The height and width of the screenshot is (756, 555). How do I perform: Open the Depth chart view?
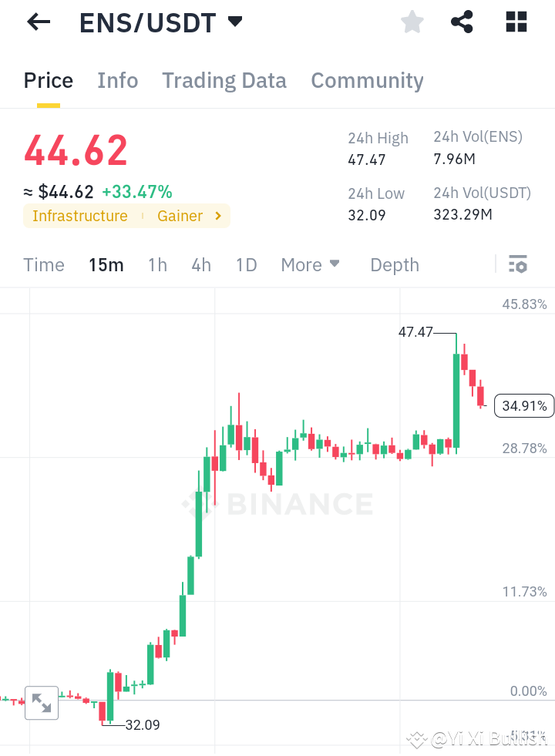point(394,264)
